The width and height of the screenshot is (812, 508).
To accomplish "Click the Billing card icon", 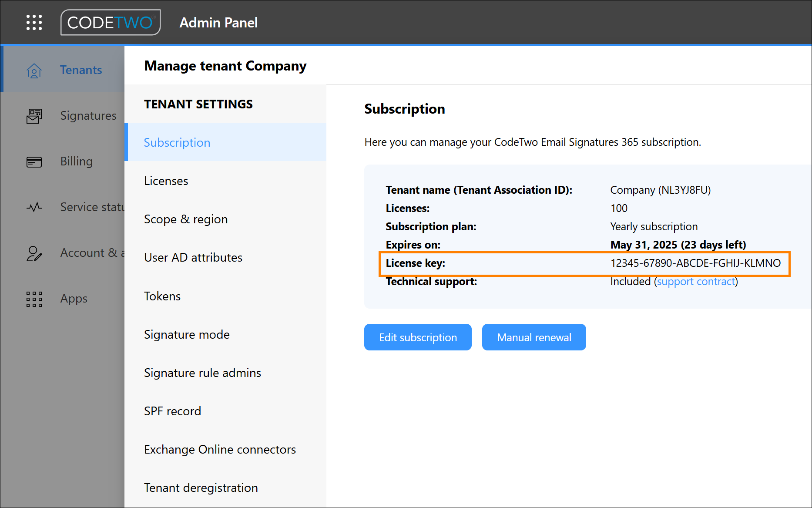I will pyautogui.click(x=34, y=161).
